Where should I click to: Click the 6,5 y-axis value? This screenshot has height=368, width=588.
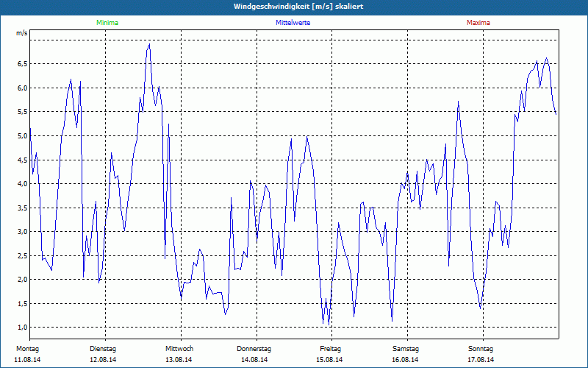(x=23, y=64)
